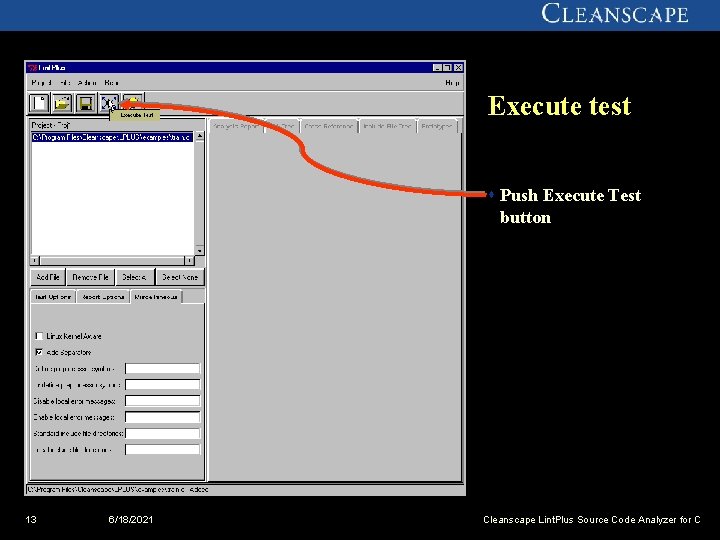Open the Help menu
This screenshot has width=720, height=540.
click(x=452, y=83)
